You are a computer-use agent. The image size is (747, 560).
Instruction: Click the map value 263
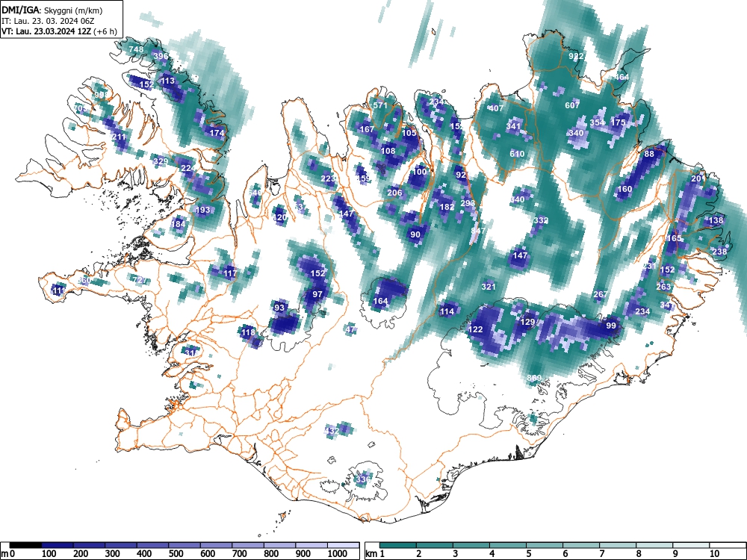663,287
